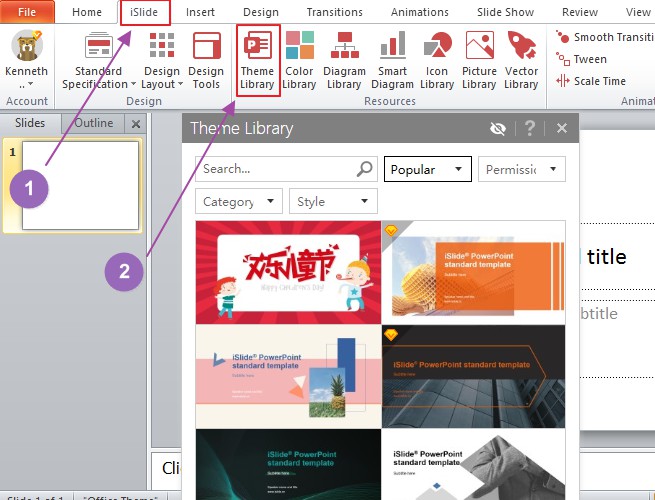655x500 pixels.
Task: Close the Slides/Outline pane
Action: coord(136,124)
